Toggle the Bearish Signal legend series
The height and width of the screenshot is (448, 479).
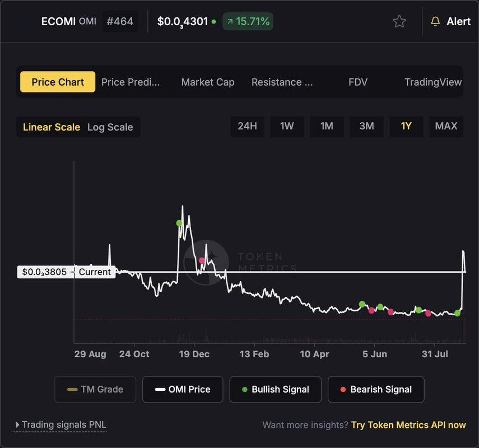coord(376,389)
